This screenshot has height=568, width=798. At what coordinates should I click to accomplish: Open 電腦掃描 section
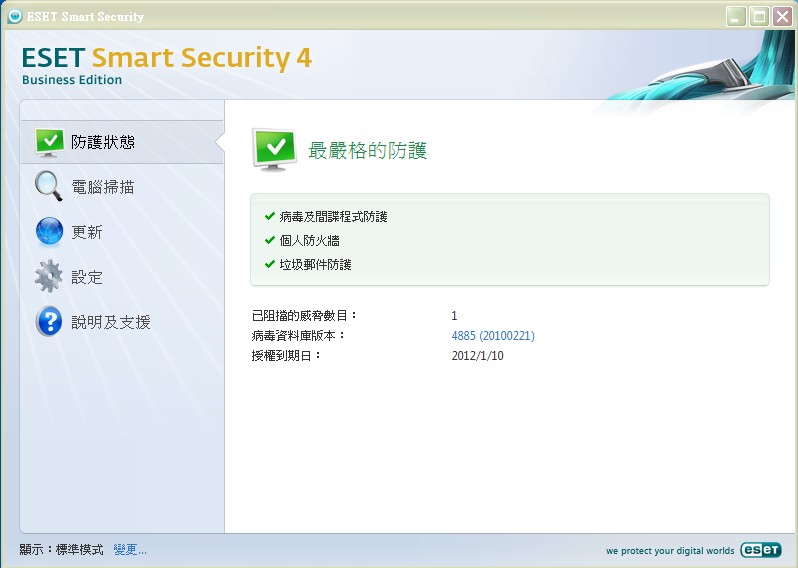(103, 187)
